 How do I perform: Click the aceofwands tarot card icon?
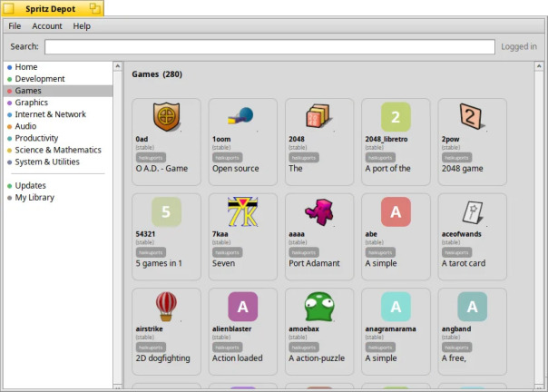tap(472, 212)
